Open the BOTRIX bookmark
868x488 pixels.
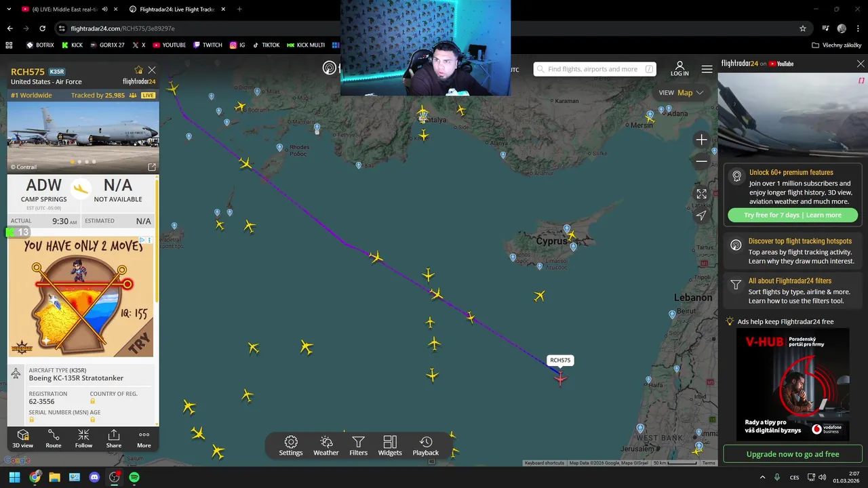point(40,45)
